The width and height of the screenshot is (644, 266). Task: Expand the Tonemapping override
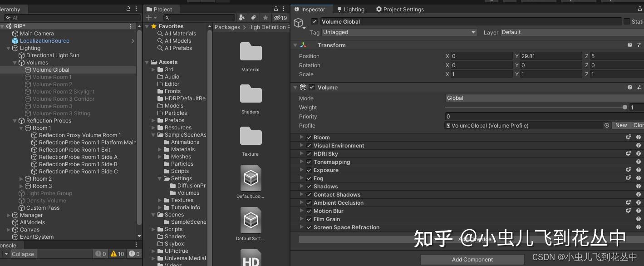(301, 162)
